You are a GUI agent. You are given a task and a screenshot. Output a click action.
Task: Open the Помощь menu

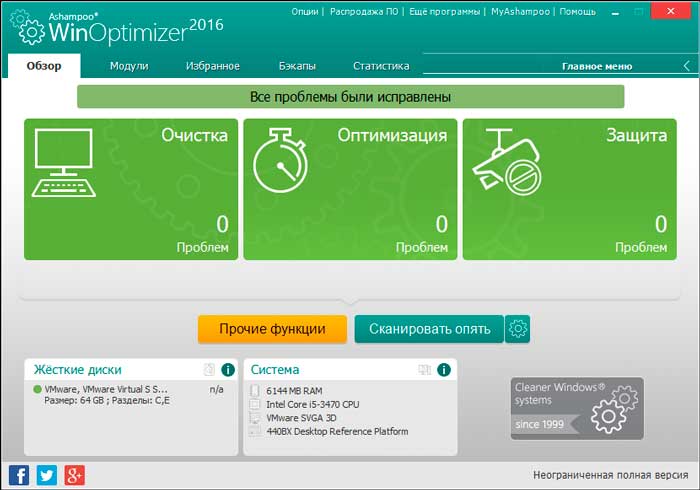[578, 12]
